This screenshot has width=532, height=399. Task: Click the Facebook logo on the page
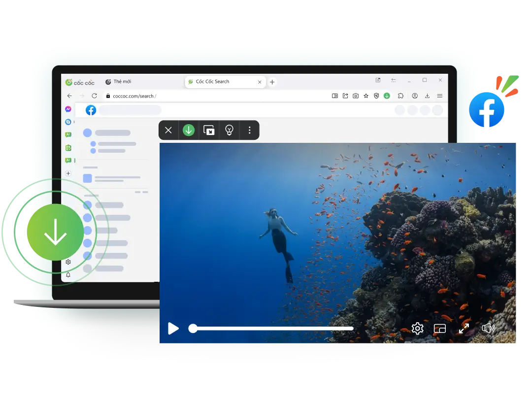91,110
